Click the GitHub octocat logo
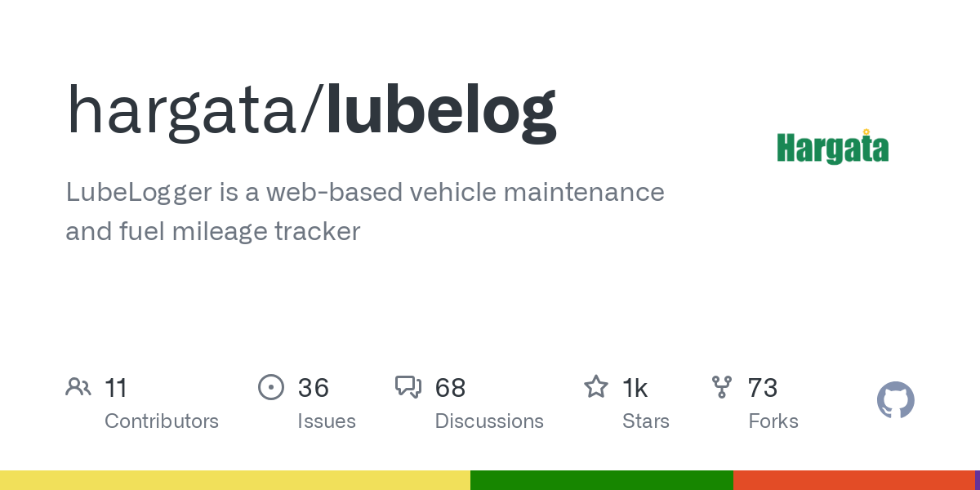 tap(896, 400)
